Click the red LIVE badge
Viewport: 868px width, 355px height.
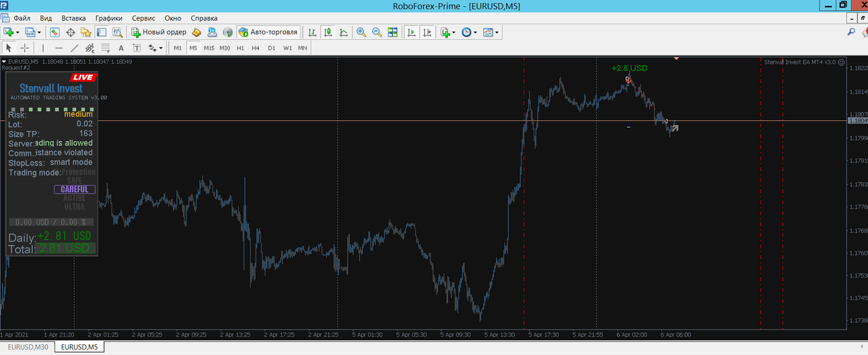(84, 78)
